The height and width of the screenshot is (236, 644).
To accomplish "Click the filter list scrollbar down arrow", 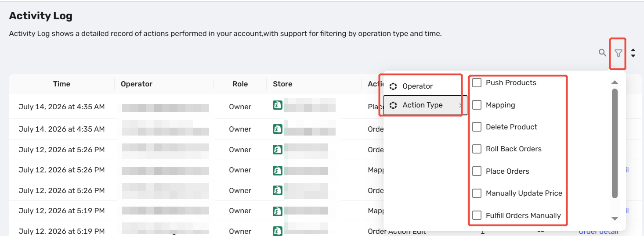I will click(x=615, y=218).
